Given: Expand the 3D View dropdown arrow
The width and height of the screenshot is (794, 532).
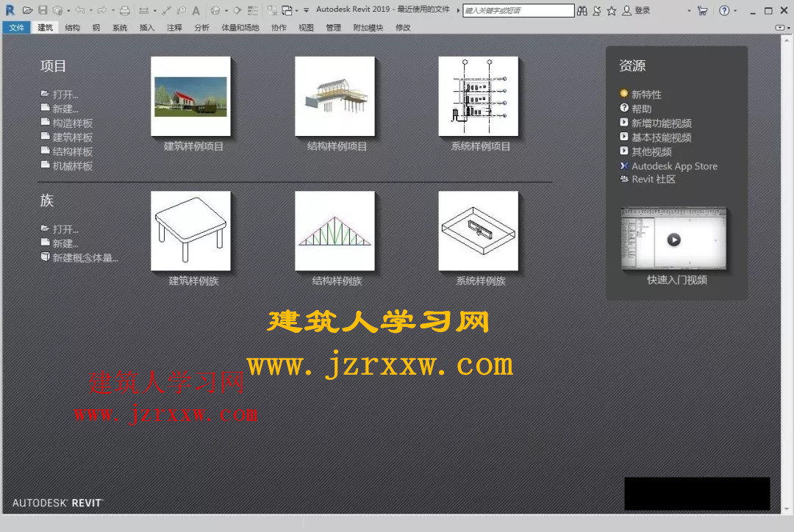Looking at the screenshot, I should 226,10.
